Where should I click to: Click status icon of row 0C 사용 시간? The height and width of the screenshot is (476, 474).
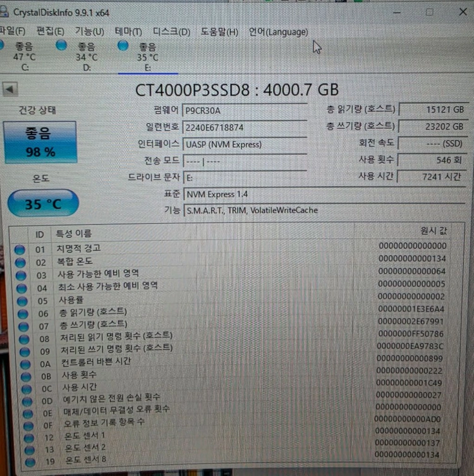point(27,389)
